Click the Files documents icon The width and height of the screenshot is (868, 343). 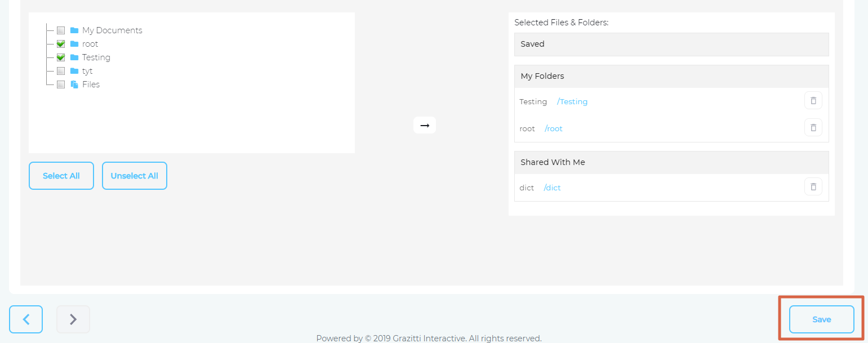74,84
